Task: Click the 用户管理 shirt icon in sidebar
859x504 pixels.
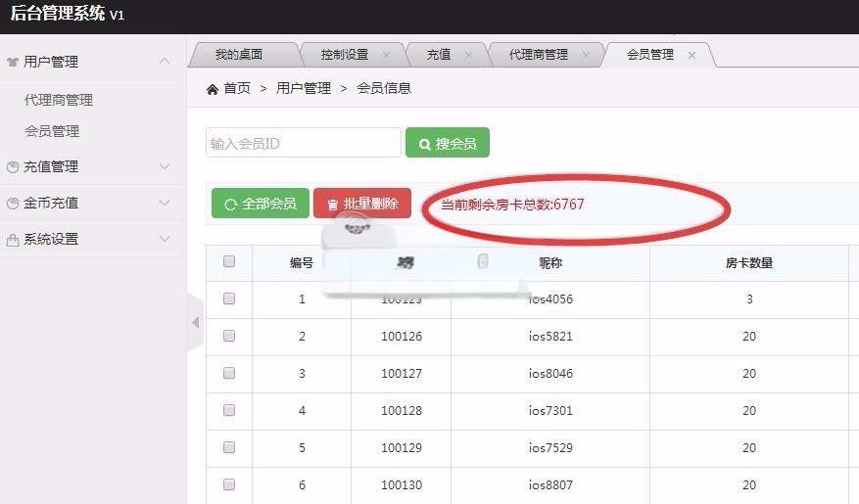Action: click(x=13, y=63)
